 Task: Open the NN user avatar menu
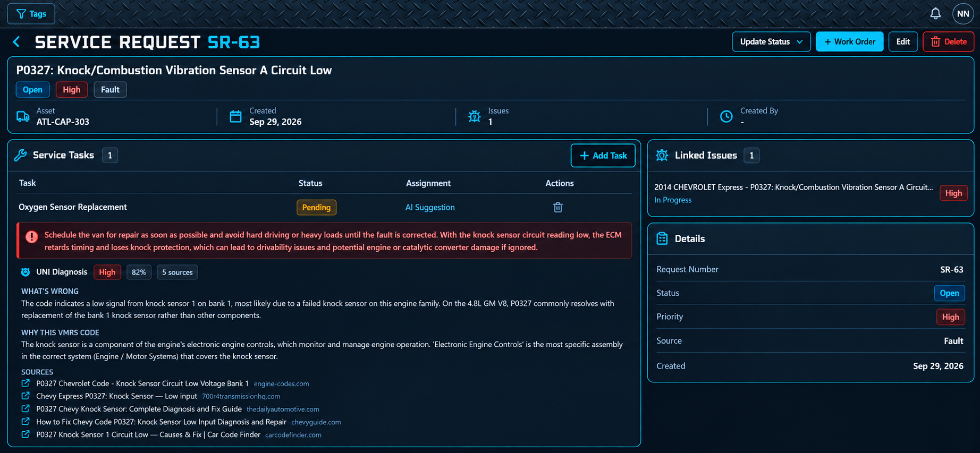tap(963, 14)
